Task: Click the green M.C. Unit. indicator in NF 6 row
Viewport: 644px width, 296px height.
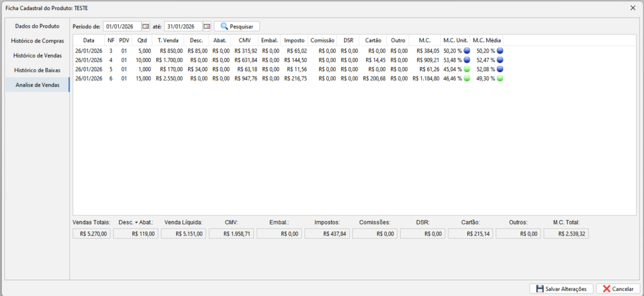Action: 467,79
